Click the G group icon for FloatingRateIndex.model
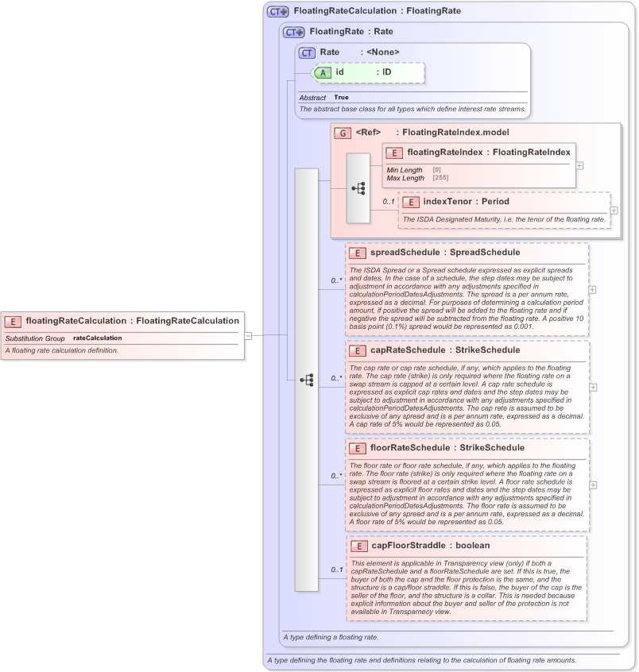Screen dimensions: 639x672 point(343,133)
